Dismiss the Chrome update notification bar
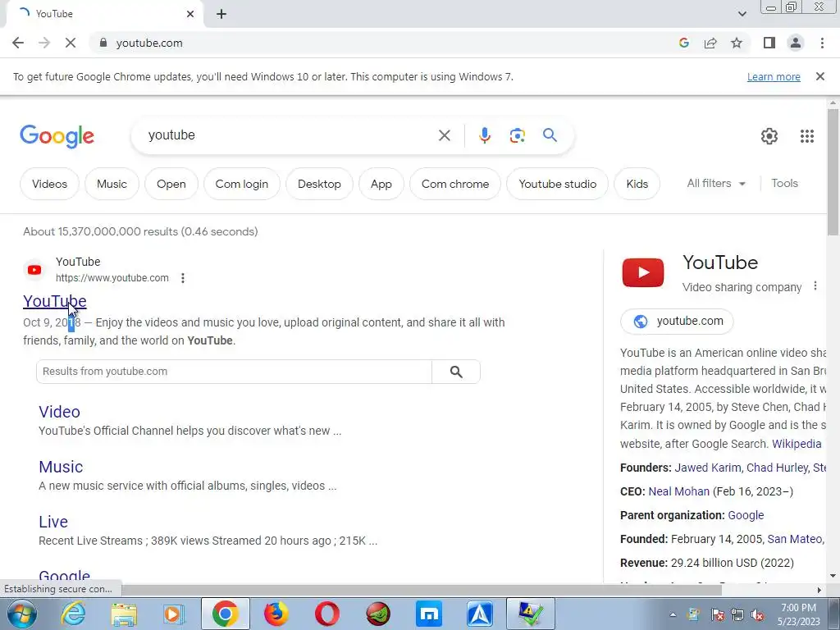 click(x=819, y=76)
